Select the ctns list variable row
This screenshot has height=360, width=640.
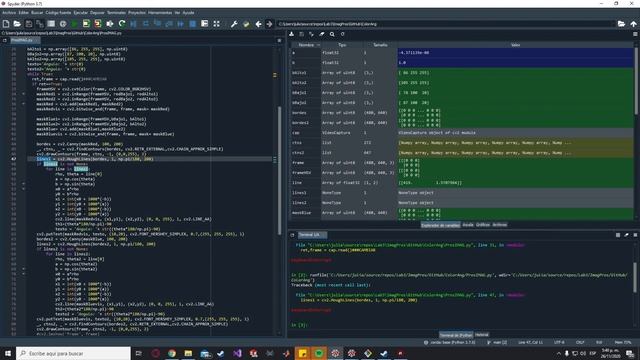[x=462, y=143]
